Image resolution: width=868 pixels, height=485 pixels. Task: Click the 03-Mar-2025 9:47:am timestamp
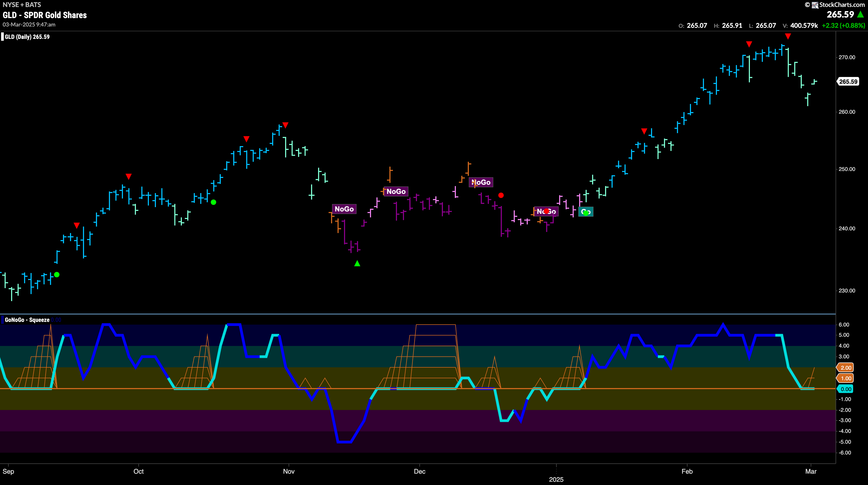point(29,25)
